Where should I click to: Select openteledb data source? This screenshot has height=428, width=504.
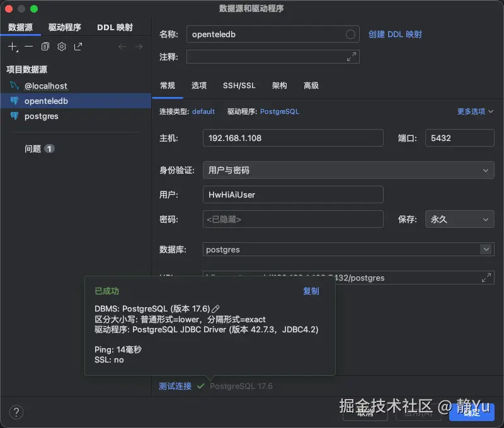coord(76,101)
